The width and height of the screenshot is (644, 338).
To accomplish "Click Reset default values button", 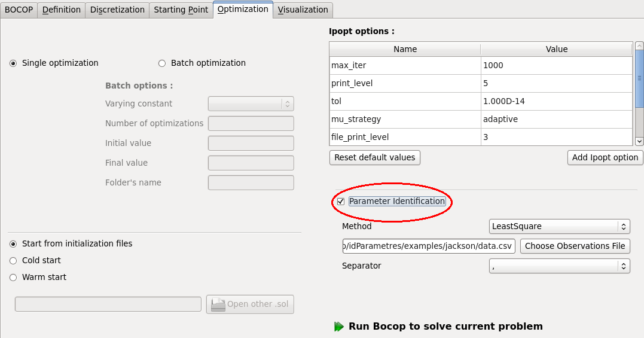I will pos(375,157).
